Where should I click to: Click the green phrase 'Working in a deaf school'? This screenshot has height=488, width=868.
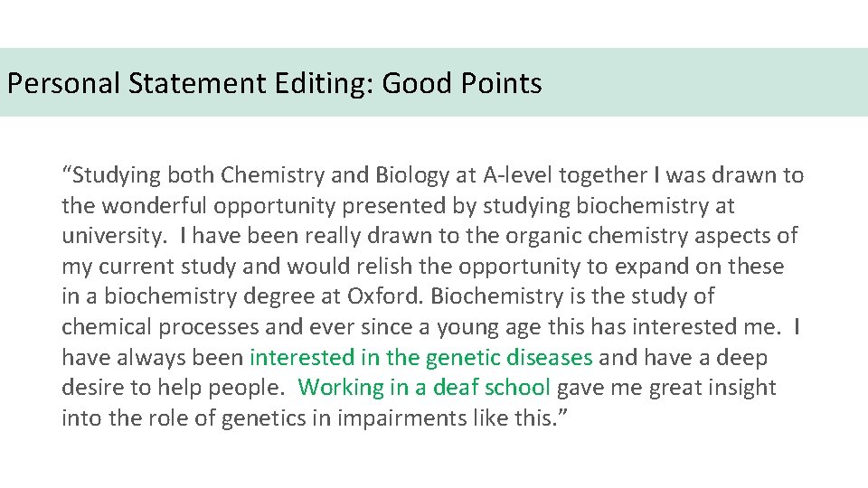[x=423, y=388]
